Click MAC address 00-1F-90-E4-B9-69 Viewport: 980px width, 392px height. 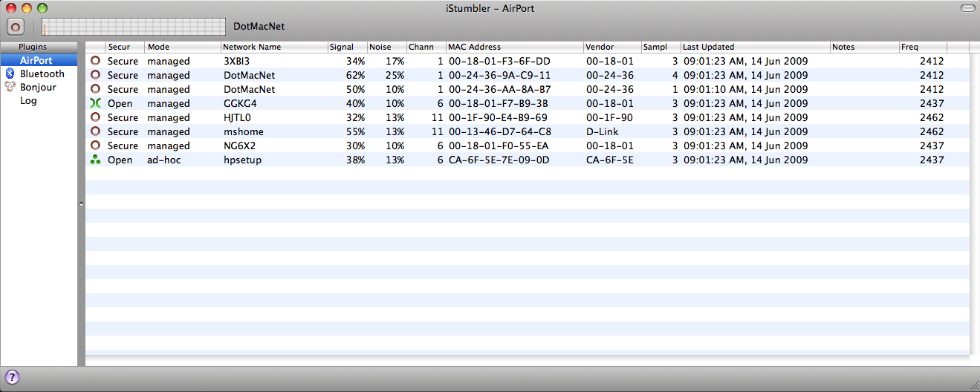pos(499,117)
